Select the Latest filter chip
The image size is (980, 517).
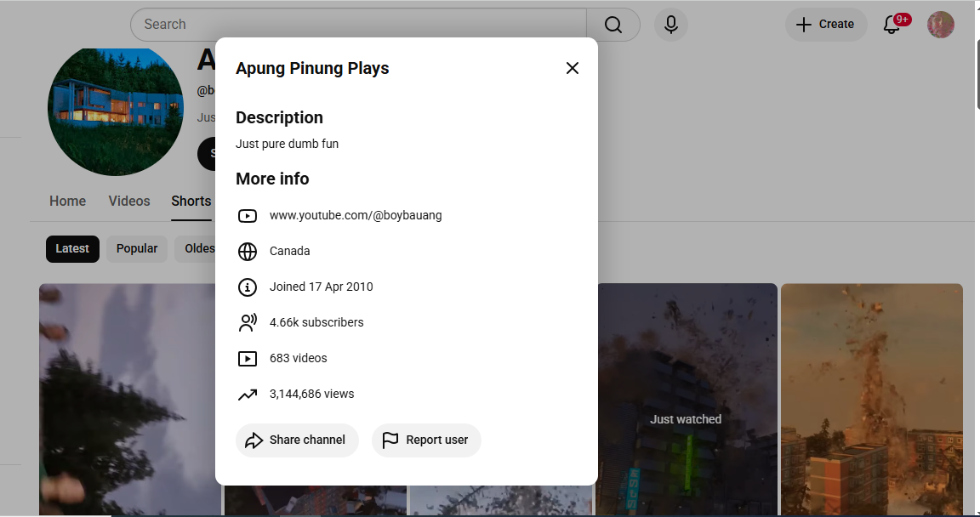[72, 248]
